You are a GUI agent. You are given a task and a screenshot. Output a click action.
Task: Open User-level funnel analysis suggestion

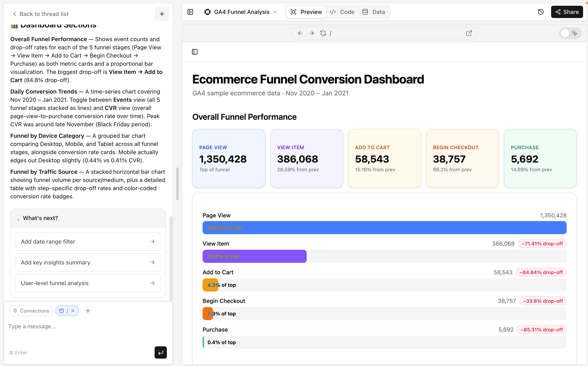(88, 283)
